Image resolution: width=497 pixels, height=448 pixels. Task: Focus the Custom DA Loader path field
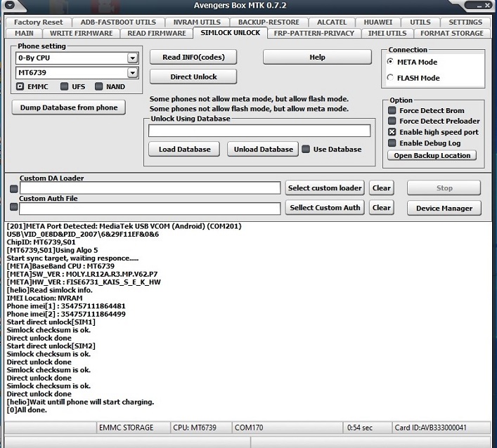click(150, 188)
